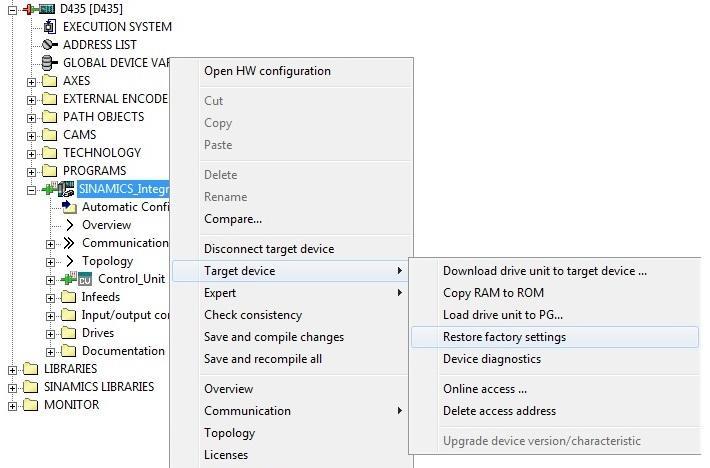Expand the CAMS folder node

pos(31,136)
